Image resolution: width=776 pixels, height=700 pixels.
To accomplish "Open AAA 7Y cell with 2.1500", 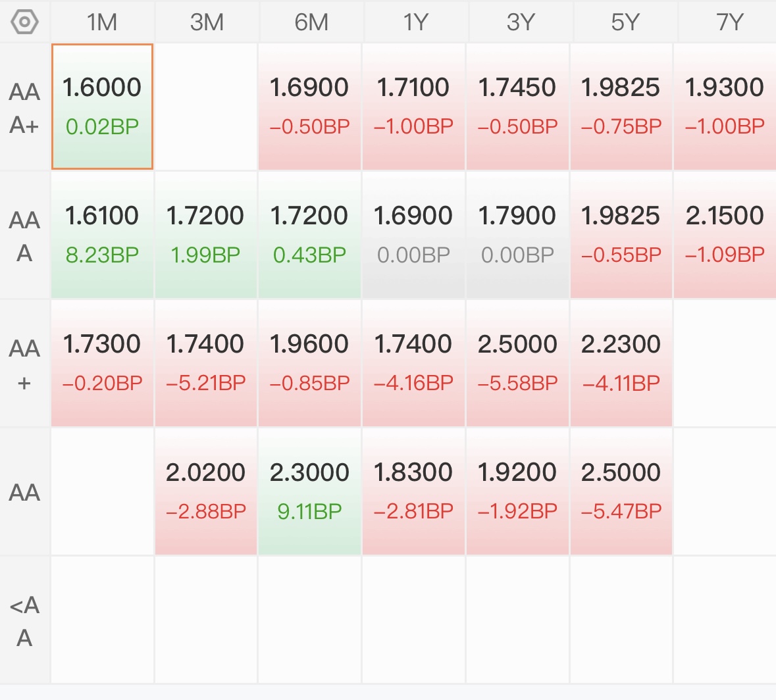I will 725,235.
